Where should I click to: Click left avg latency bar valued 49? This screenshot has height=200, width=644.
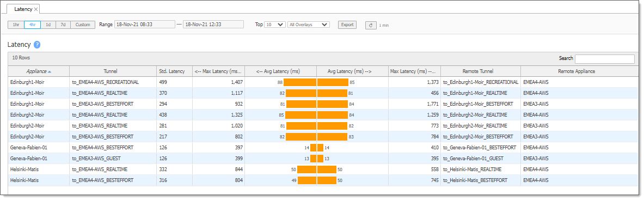point(307,180)
